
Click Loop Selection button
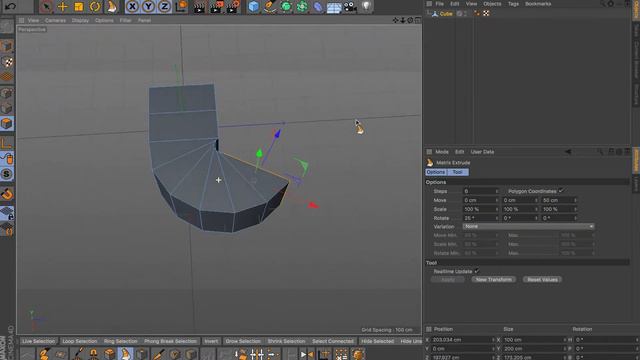[80, 341]
